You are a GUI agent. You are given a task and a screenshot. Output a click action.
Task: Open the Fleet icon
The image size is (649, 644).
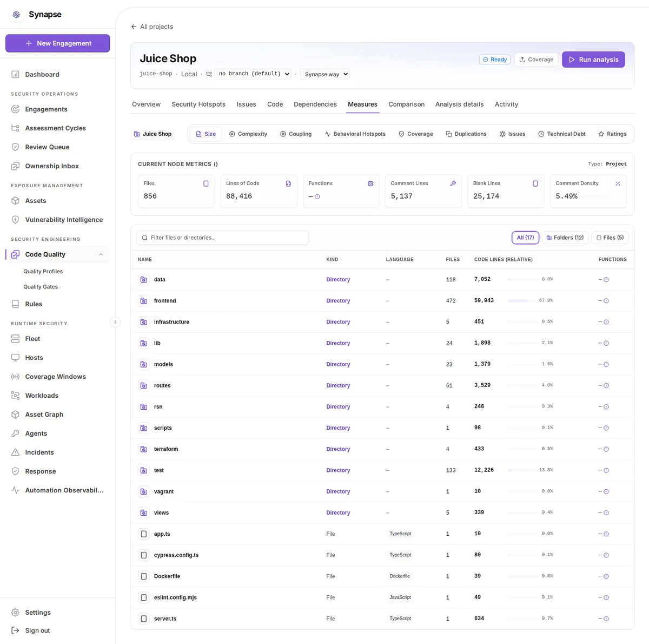(15, 339)
